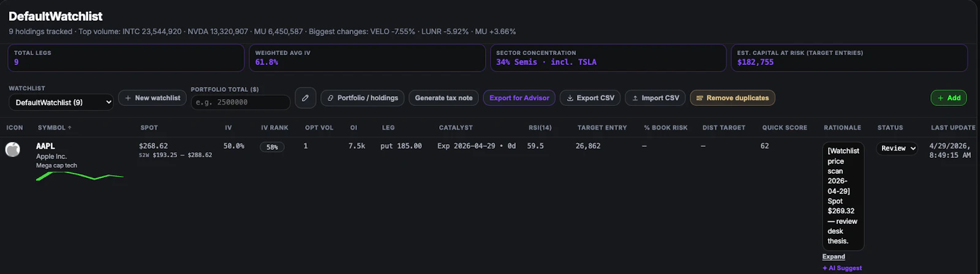Open the AAPL price sparkline chart
The height and width of the screenshot is (274, 980).
[x=80, y=176]
